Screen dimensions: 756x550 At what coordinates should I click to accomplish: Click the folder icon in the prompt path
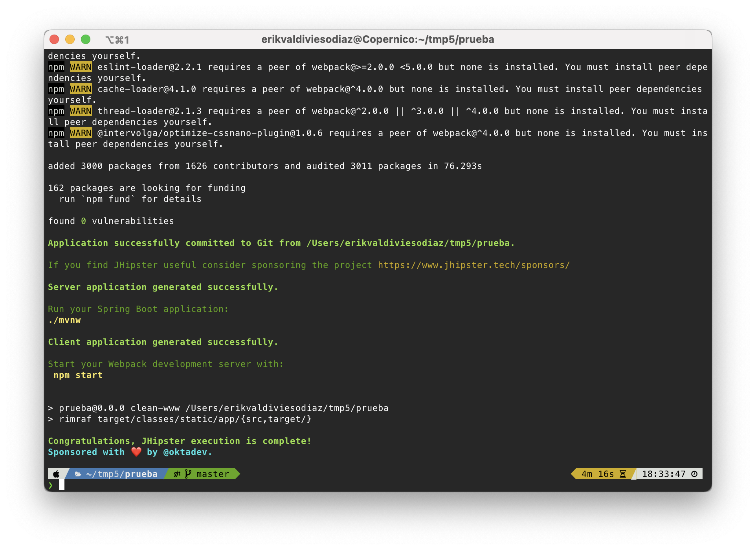point(78,474)
